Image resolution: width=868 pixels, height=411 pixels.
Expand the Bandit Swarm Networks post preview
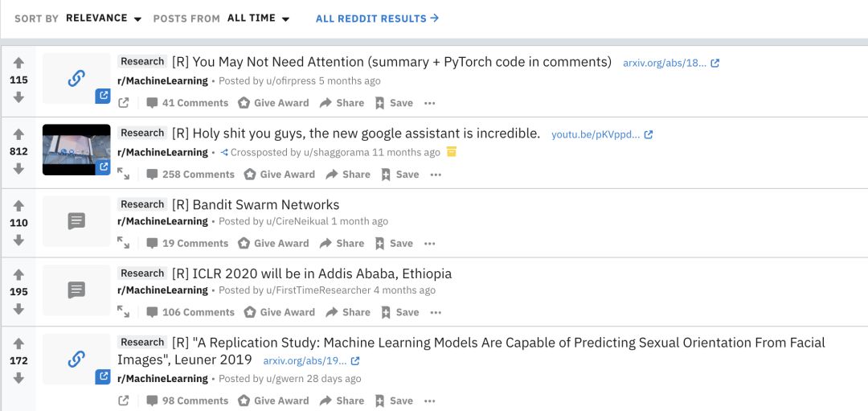click(124, 243)
